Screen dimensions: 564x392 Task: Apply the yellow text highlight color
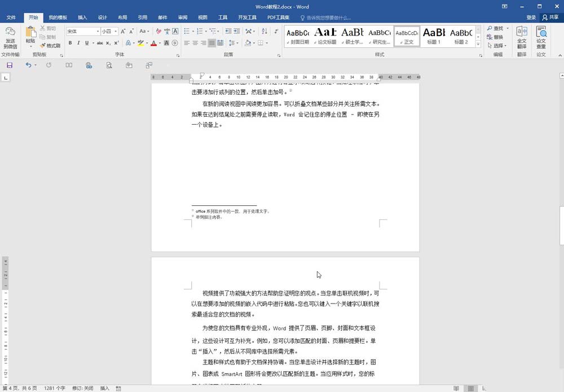[140, 43]
